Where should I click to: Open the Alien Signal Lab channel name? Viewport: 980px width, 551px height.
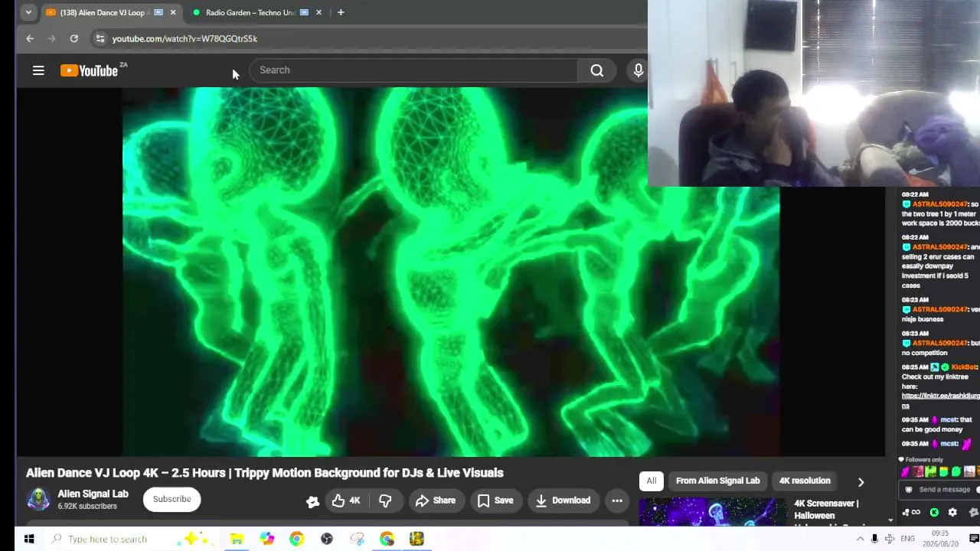93,494
